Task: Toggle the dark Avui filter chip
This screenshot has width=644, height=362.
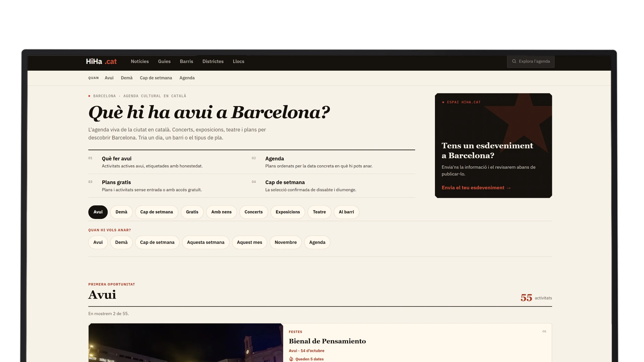Action: (x=98, y=212)
